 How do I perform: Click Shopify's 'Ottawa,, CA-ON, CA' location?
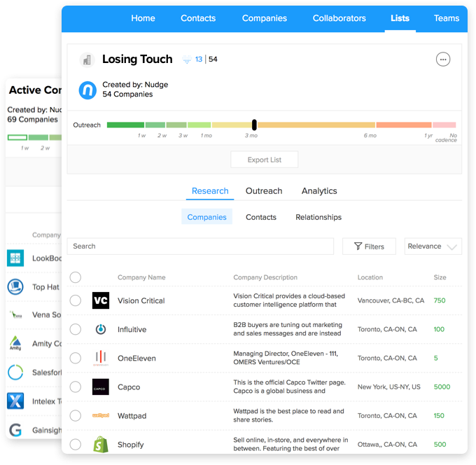click(x=387, y=445)
